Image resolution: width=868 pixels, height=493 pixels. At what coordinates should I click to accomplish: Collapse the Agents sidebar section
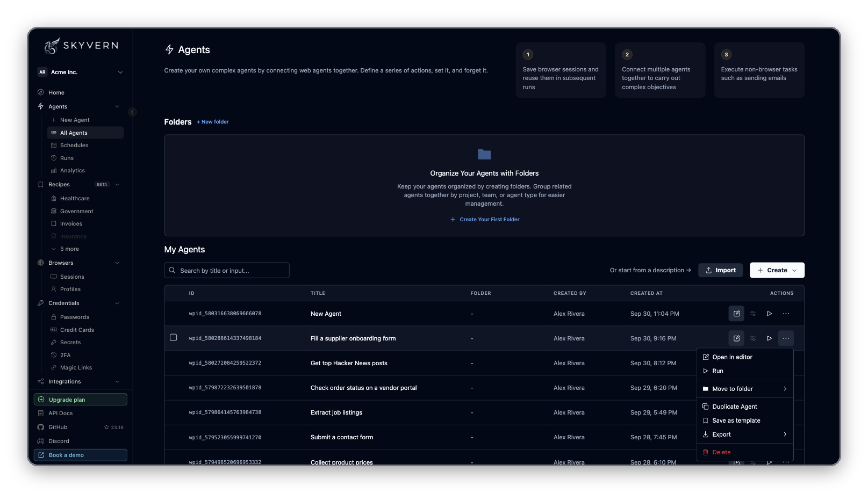(x=117, y=106)
